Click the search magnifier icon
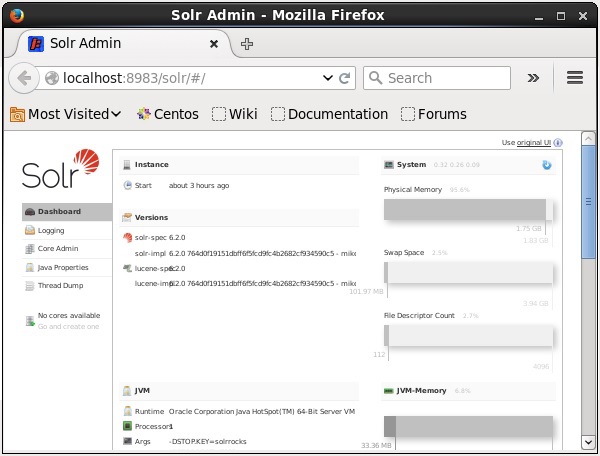 tap(375, 78)
